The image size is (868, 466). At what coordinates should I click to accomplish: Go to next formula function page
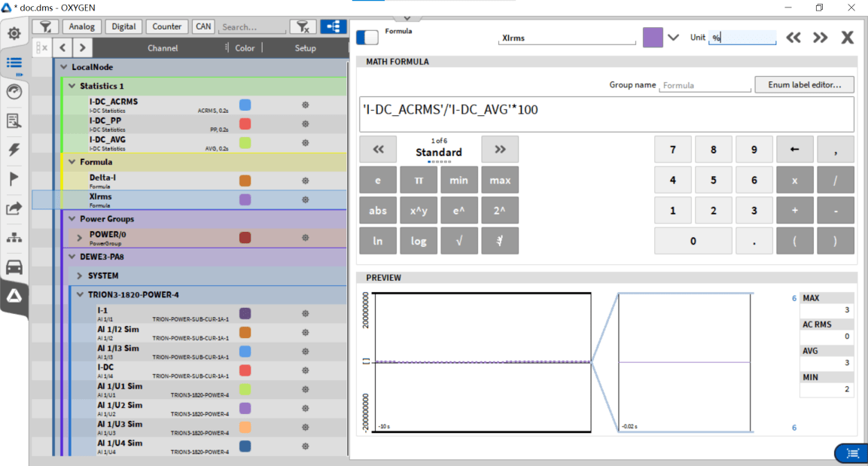tap(500, 149)
